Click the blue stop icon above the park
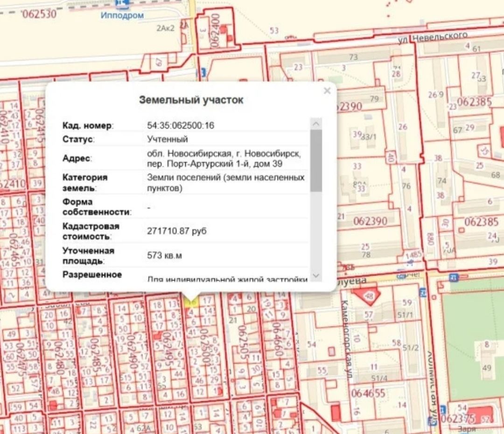 click(454, 277)
